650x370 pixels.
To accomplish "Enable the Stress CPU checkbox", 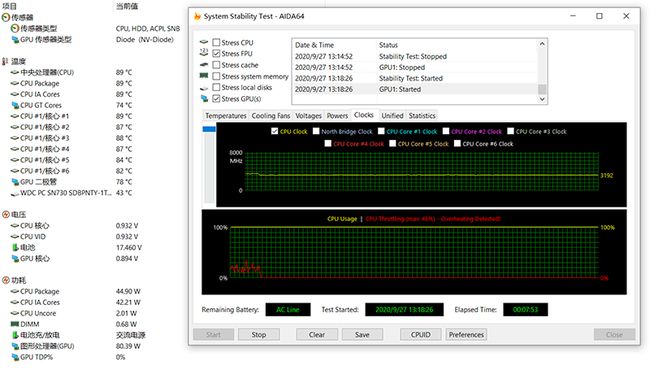I will tap(216, 42).
